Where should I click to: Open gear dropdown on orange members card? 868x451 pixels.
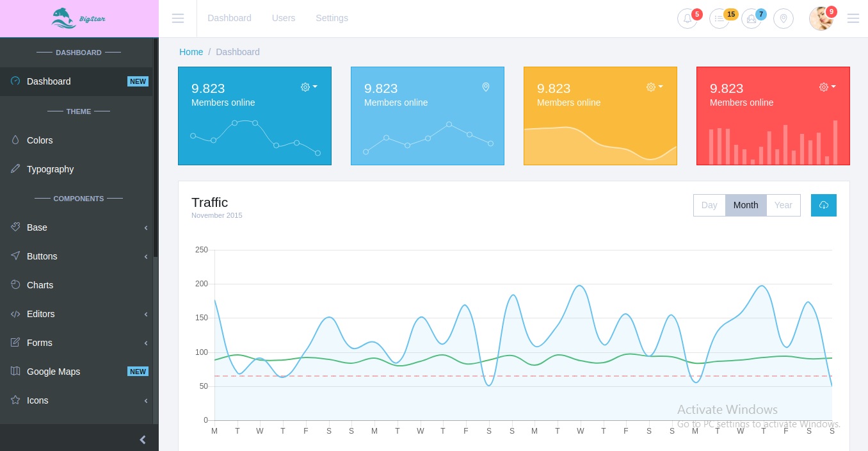tap(655, 87)
